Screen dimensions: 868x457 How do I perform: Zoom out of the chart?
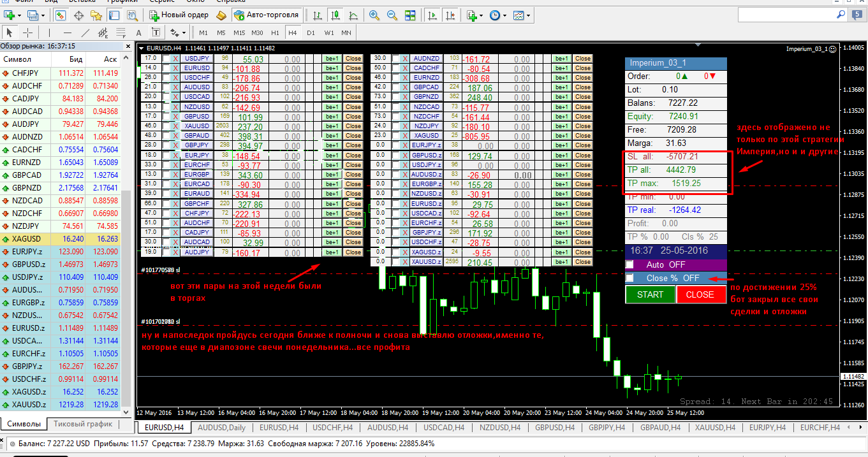(x=392, y=14)
